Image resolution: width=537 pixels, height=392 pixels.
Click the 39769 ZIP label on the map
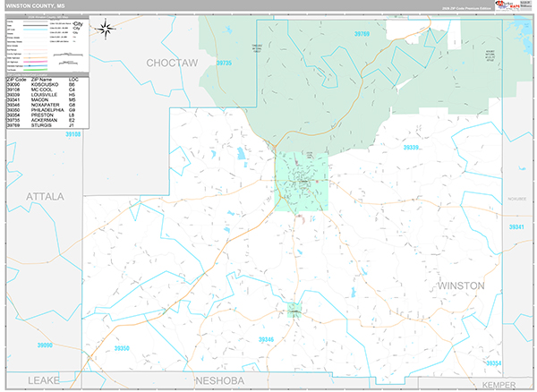pyautogui.click(x=362, y=34)
